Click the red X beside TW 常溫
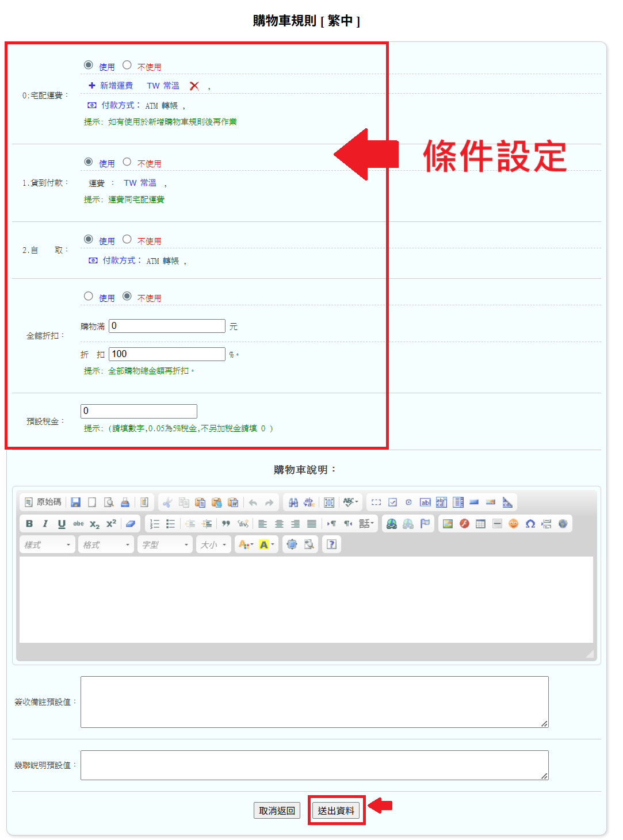 click(194, 86)
